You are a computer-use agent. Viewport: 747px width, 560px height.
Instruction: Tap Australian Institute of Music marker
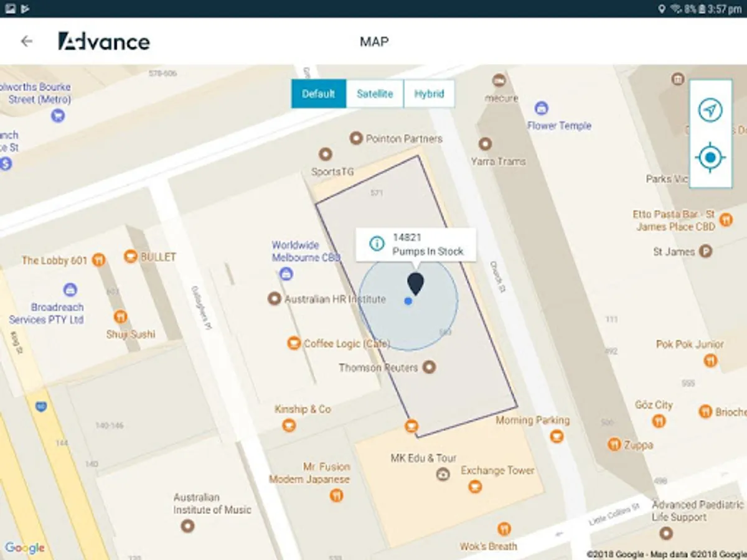pos(187,526)
